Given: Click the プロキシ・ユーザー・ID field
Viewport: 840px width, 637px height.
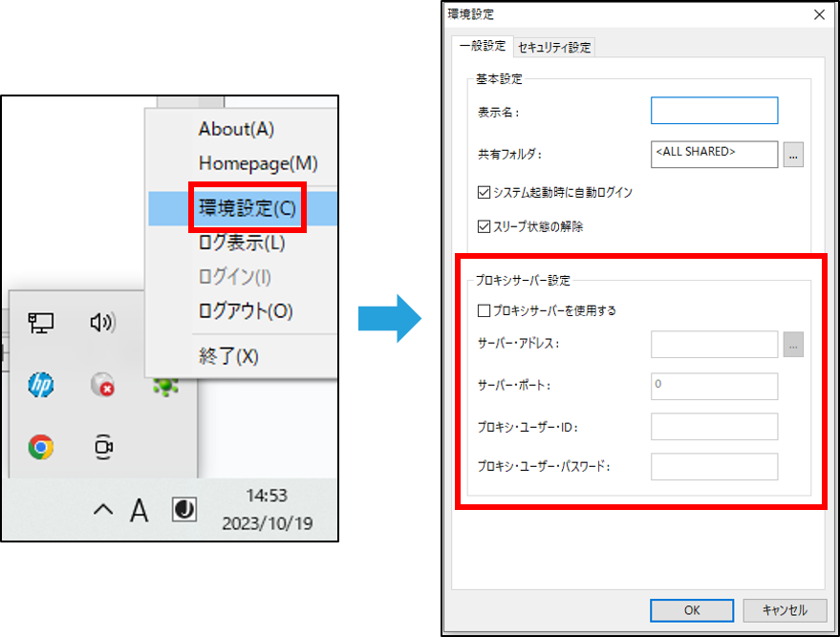Looking at the screenshot, I should 714,426.
